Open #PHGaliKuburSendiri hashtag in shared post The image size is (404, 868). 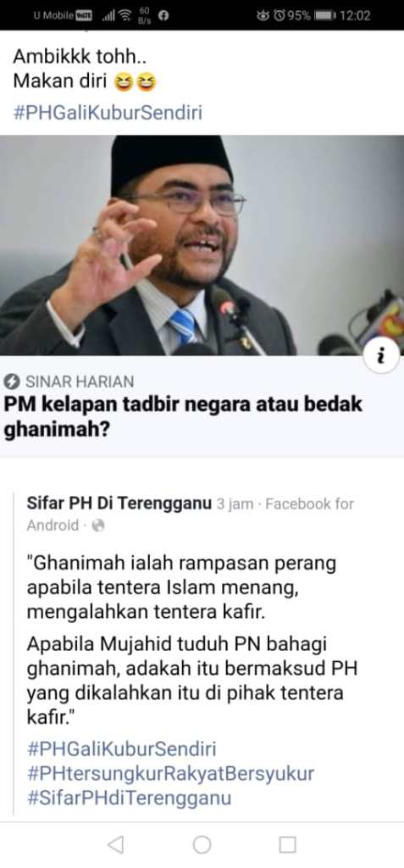pyautogui.click(x=121, y=748)
